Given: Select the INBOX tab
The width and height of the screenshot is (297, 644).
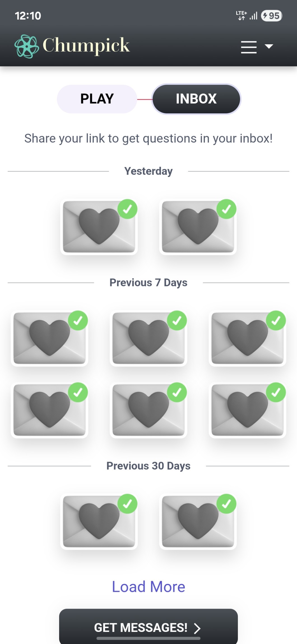Looking at the screenshot, I should point(196,99).
